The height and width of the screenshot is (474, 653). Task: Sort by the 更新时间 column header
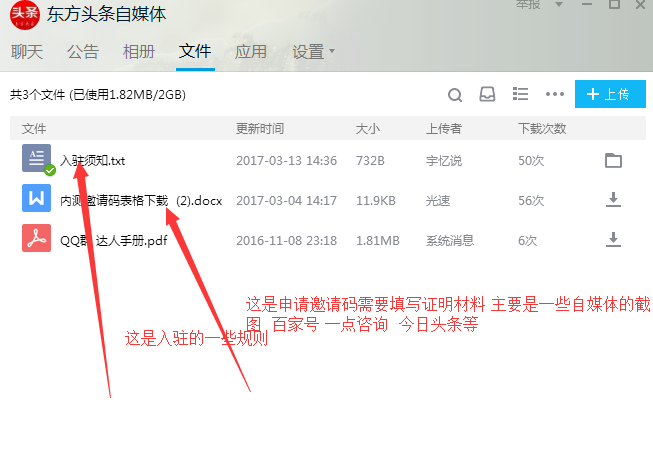(x=260, y=129)
